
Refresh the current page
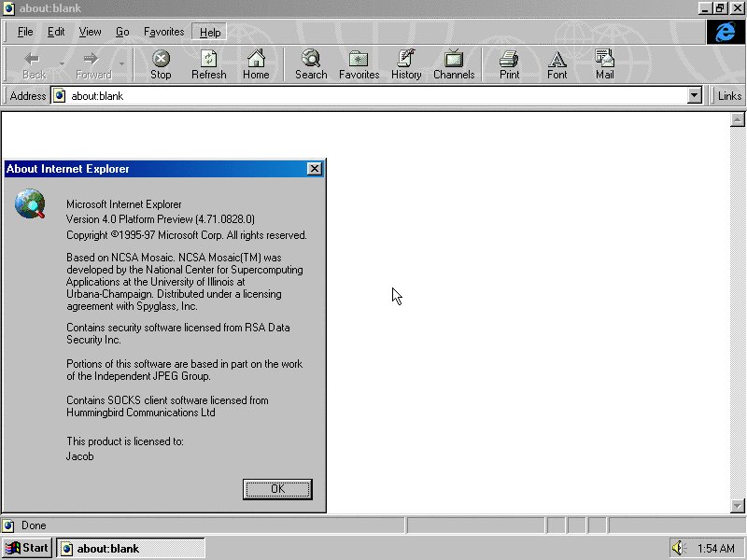(208, 64)
